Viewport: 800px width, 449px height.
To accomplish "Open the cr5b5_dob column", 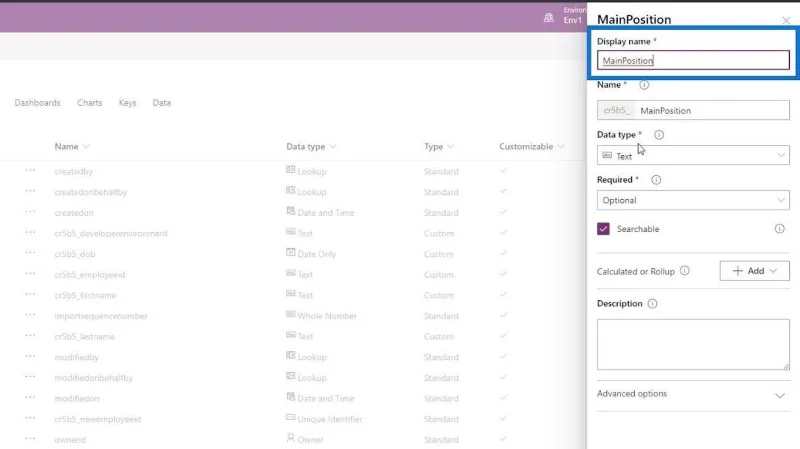I will pyautogui.click(x=75, y=254).
